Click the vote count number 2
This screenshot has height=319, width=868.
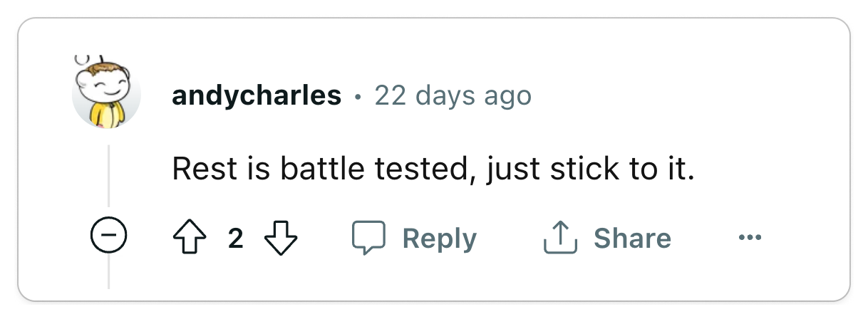coord(236,239)
